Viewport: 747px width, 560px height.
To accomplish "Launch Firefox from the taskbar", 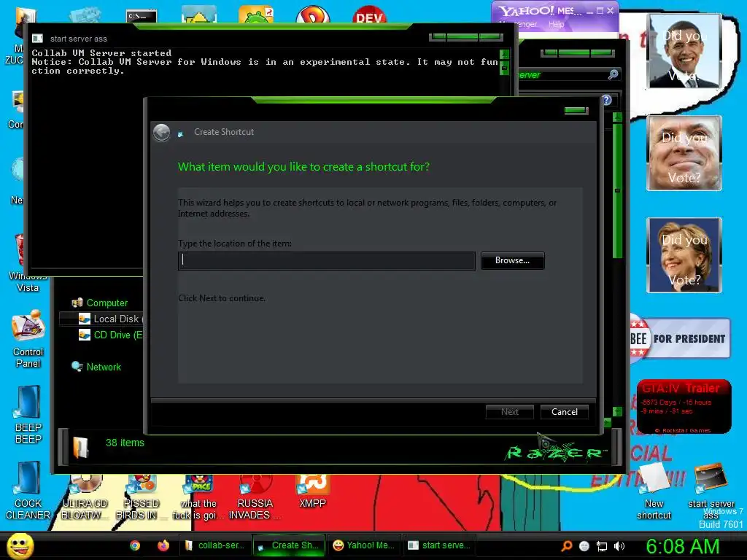I will pos(163,545).
